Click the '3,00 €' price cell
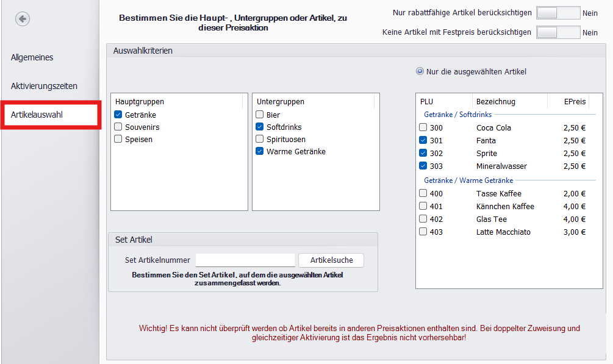This screenshot has height=364, width=613. coord(575,232)
